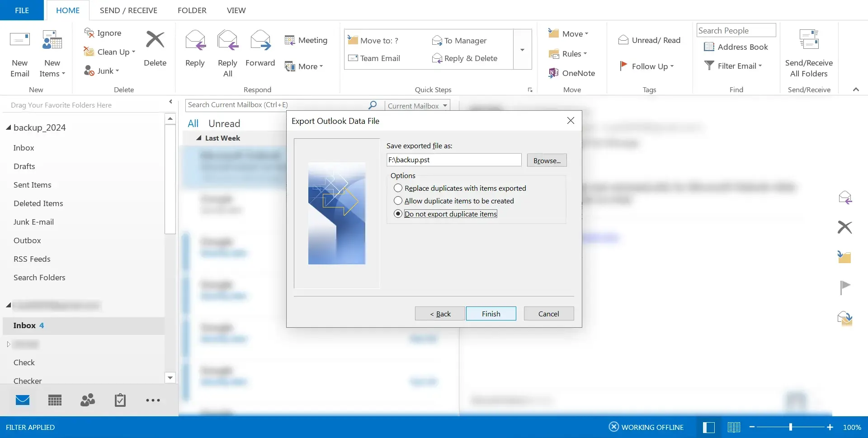Open the New Items menu
This screenshot has width=868, height=438.
[x=52, y=54]
